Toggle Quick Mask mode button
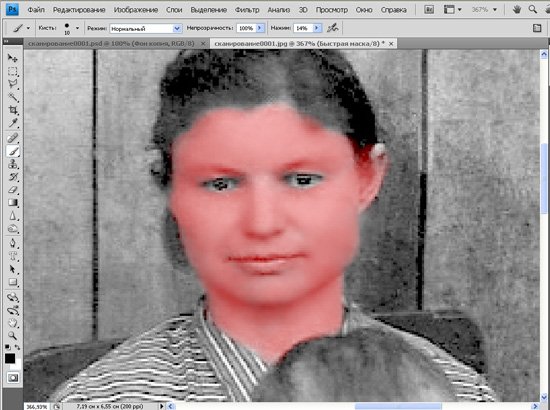 13,378
